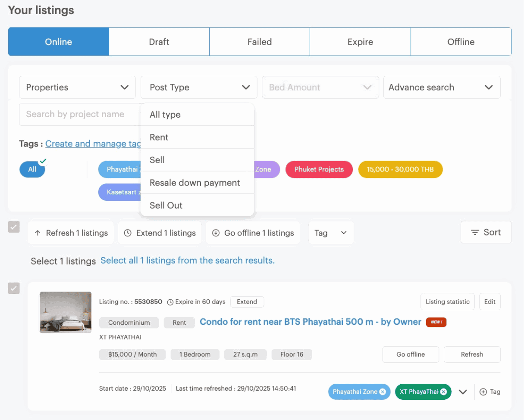The image size is (524, 420).
Task: Remove the XT PhayaThai tag via its X icon
Action: click(443, 392)
